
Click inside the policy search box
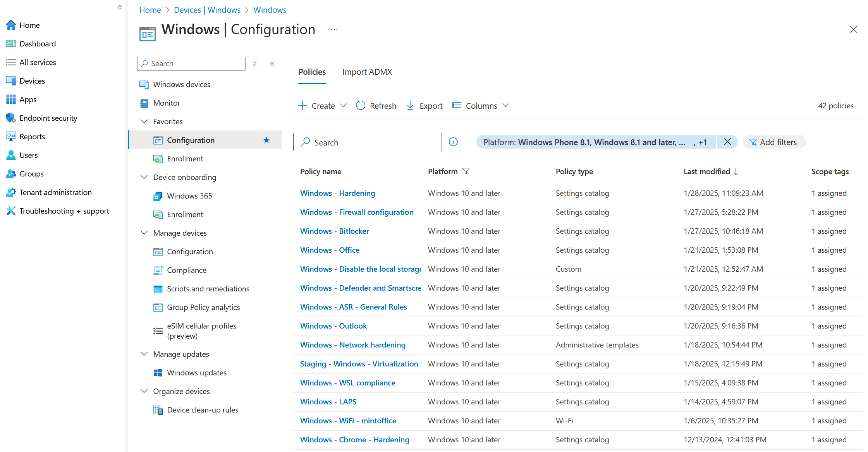click(x=367, y=142)
